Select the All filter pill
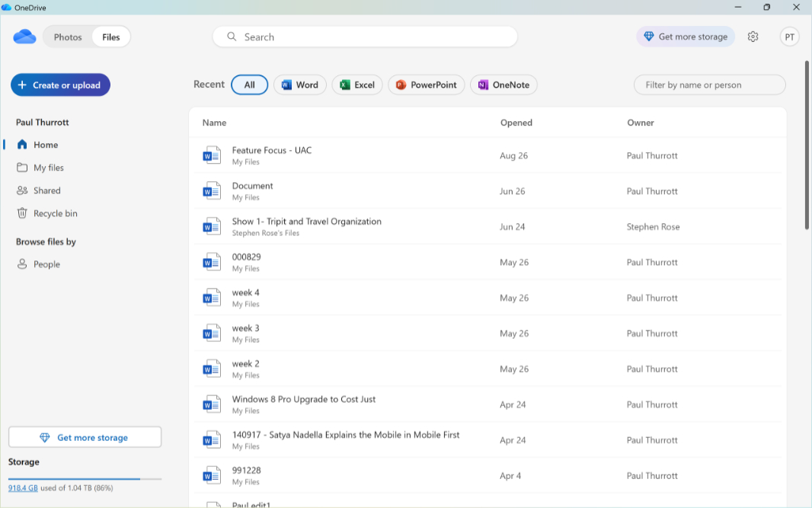812x508 pixels. point(249,85)
